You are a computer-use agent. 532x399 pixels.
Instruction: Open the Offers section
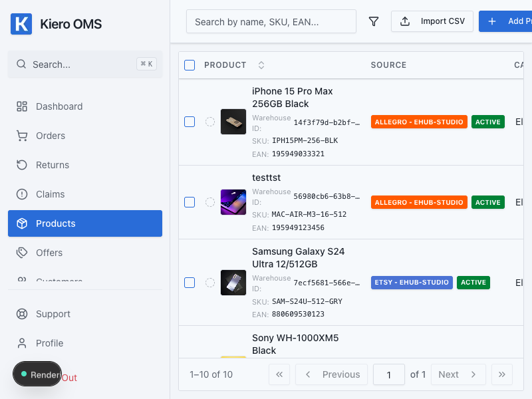[x=85, y=253]
